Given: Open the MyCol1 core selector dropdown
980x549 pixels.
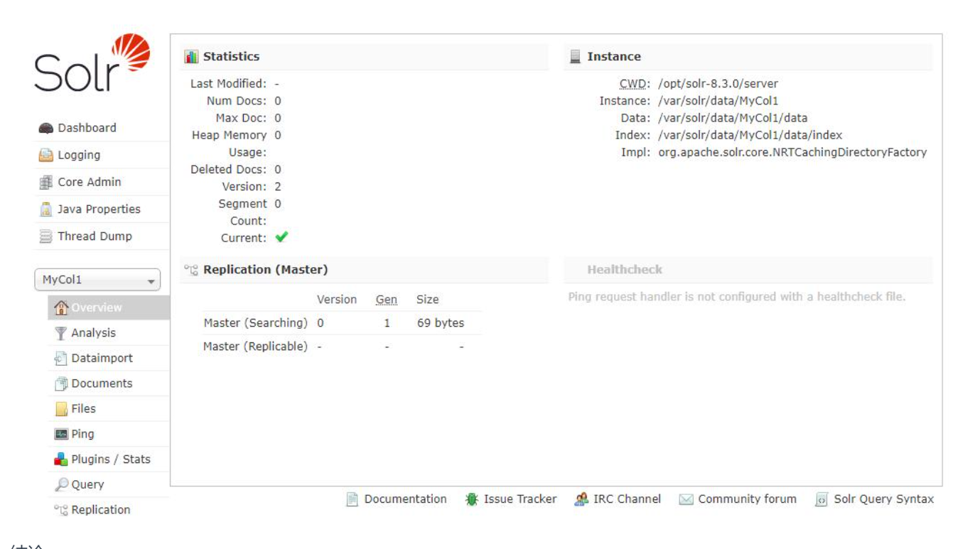Looking at the screenshot, I should coord(97,281).
